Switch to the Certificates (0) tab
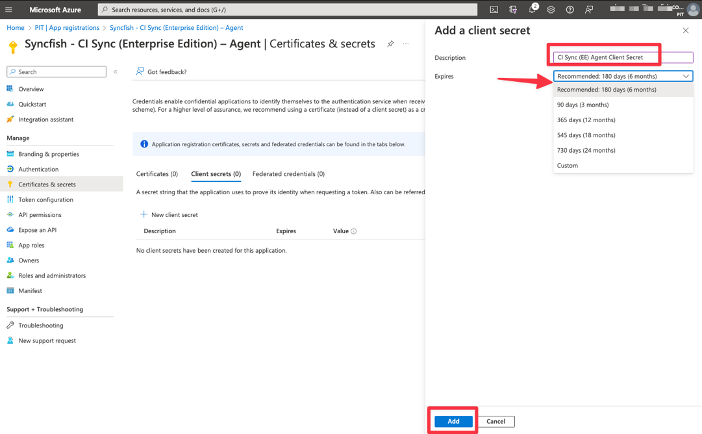This screenshot has height=434, width=702. tap(157, 174)
